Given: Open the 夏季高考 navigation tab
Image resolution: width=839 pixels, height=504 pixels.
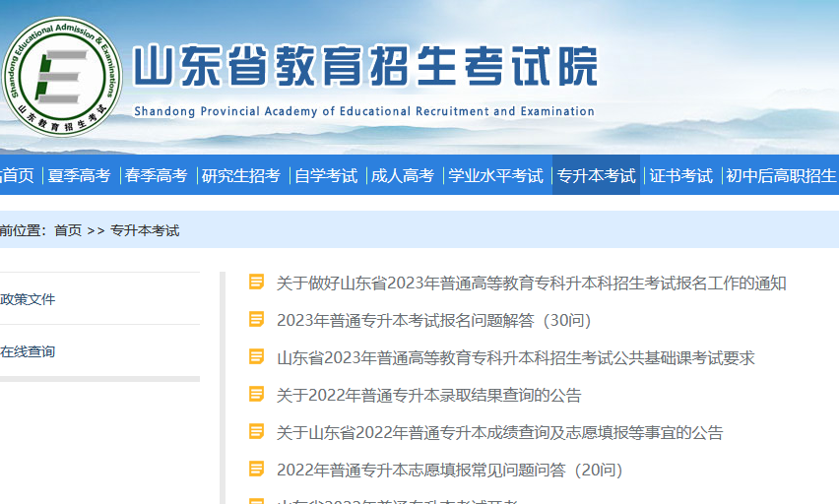Looking at the screenshot, I should 79,175.
